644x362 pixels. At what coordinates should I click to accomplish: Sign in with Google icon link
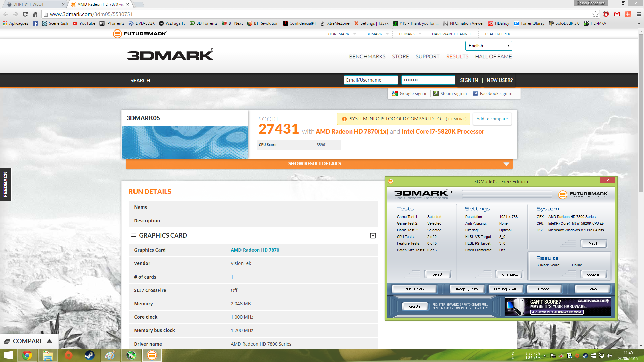[410, 94]
